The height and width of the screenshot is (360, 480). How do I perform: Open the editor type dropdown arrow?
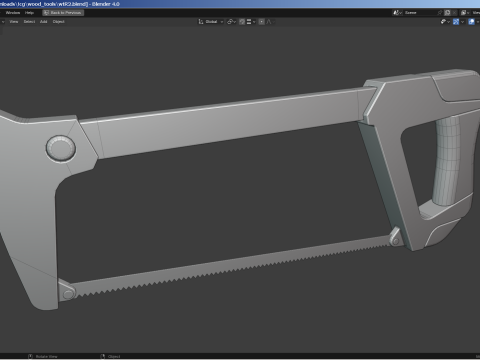tap(3, 22)
